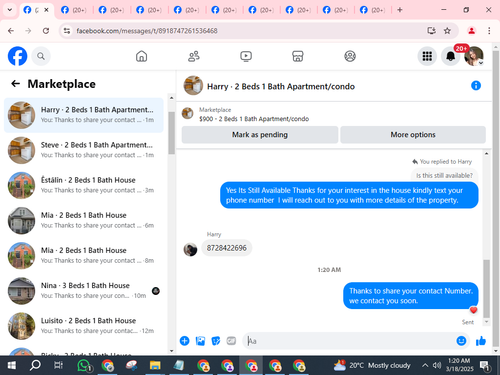The image size is (500, 375).
Task: Open WhatsApp from the taskbar
Action: point(84,365)
